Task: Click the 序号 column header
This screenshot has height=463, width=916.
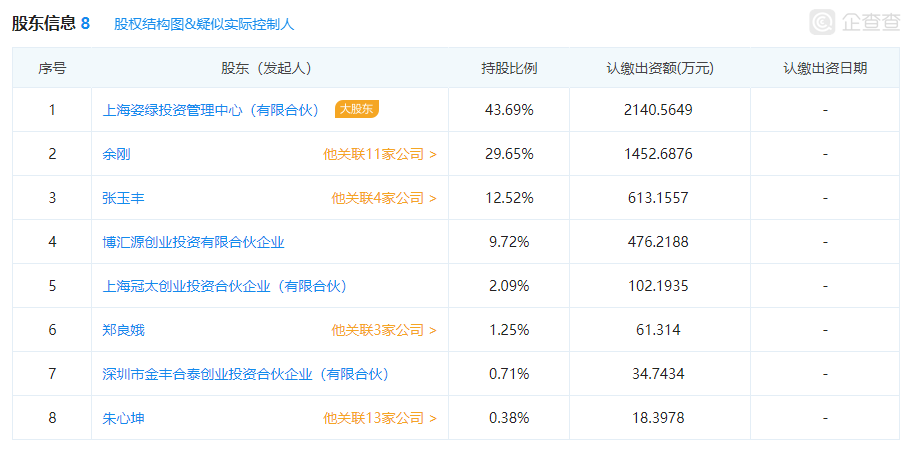Action: click(x=52, y=68)
